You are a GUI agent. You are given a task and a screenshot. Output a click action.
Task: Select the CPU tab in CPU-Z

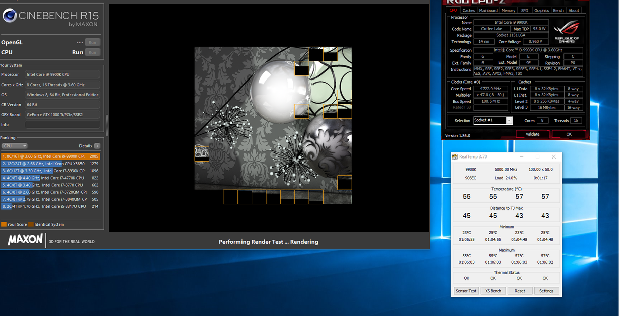453,10
